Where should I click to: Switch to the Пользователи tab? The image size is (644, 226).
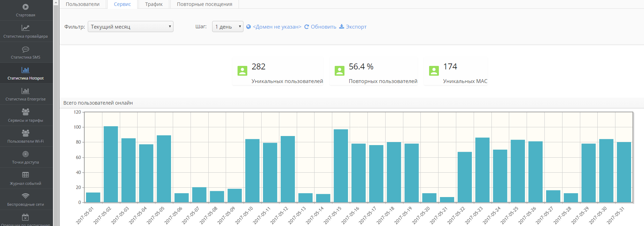point(83,4)
